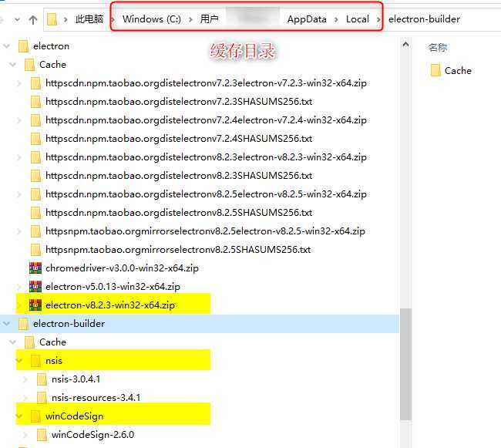
Task: Collapse the nsis tree folder
Action: (19, 361)
